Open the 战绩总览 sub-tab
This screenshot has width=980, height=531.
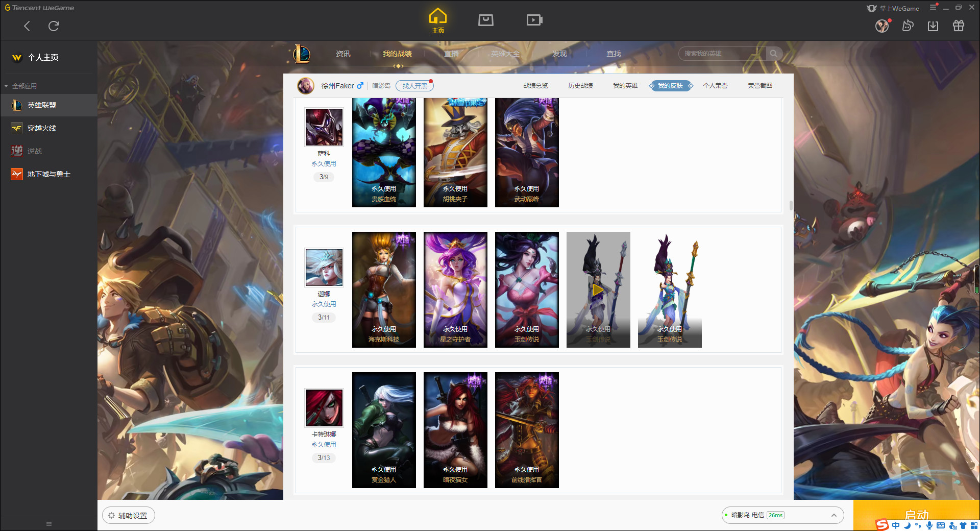click(x=535, y=86)
